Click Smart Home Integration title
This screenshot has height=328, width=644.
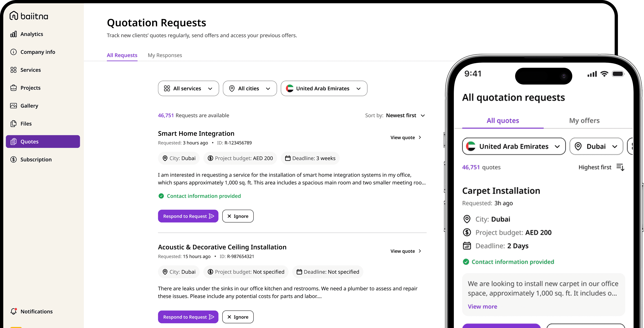tap(196, 133)
